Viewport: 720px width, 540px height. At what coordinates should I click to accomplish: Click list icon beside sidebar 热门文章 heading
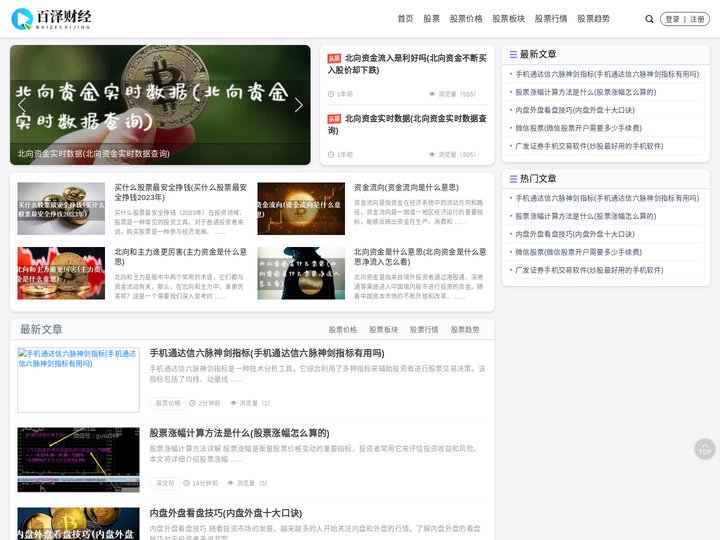513,179
